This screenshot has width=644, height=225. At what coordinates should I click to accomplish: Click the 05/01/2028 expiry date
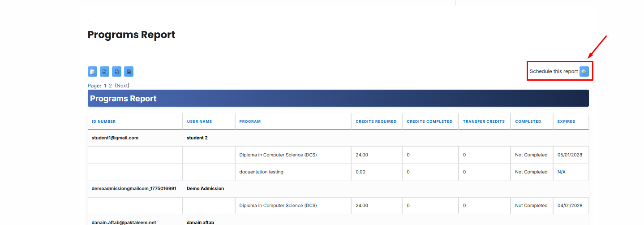570,155
